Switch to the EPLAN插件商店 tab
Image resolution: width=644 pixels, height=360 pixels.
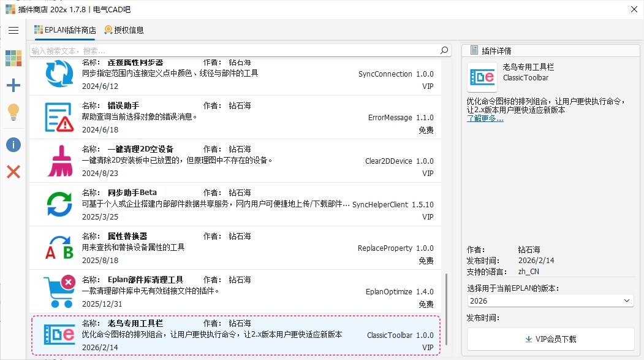[x=65, y=30]
